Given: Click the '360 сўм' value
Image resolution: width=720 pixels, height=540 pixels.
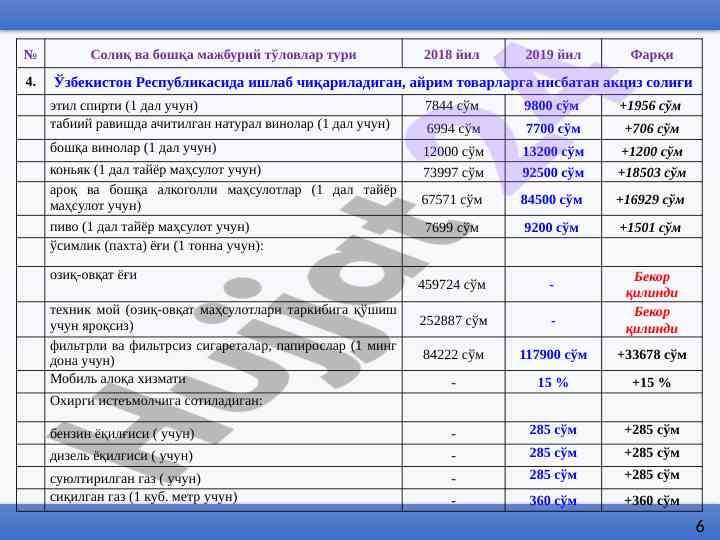Looking at the screenshot, I should [553, 501].
